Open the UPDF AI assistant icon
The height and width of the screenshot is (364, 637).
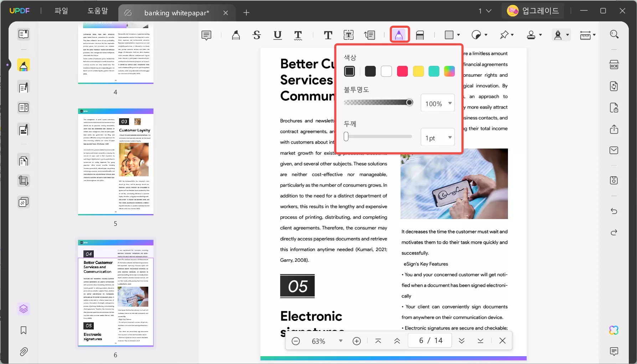[614, 330]
